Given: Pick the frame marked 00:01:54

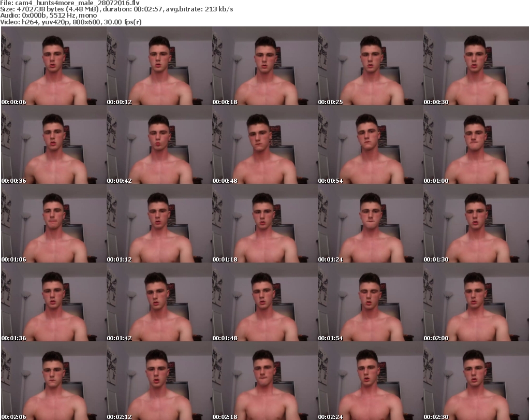Looking at the screenshot, I should point(371,302).
